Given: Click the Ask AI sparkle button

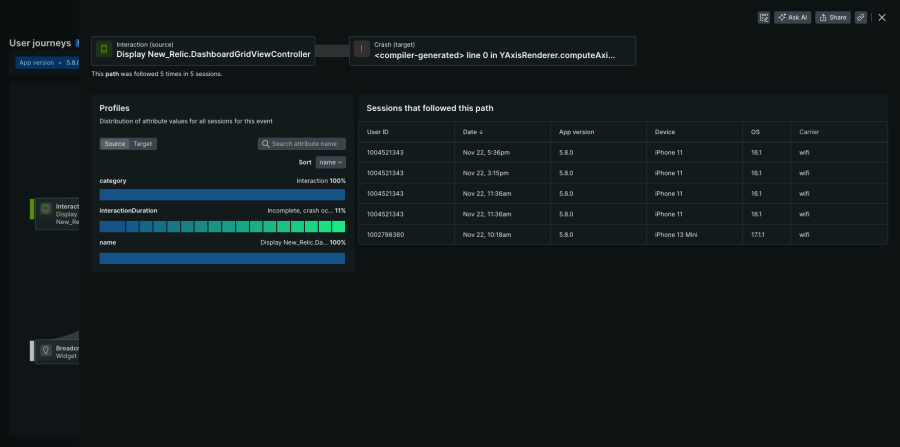Looking at the screenshot, I should 792,17.
